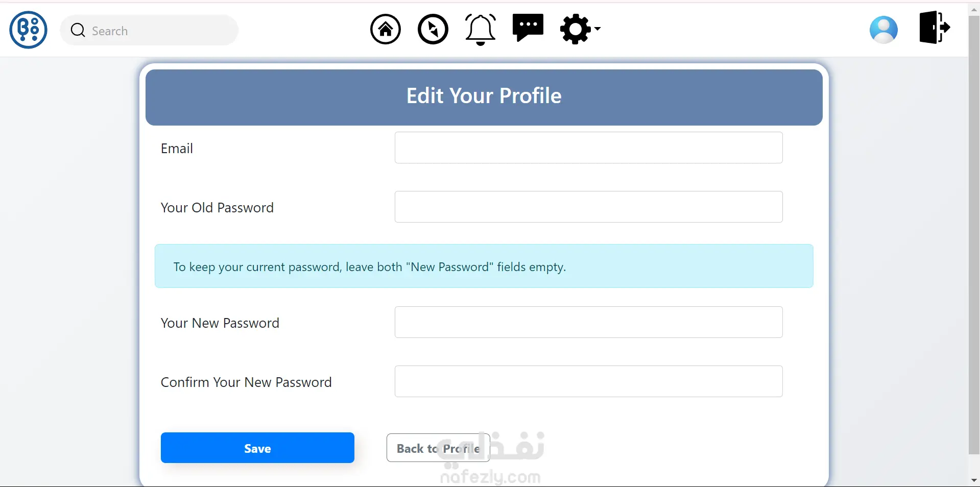980x487 pixels.
Task: Open the explore cursor icon
Action: tap(433, 29)
